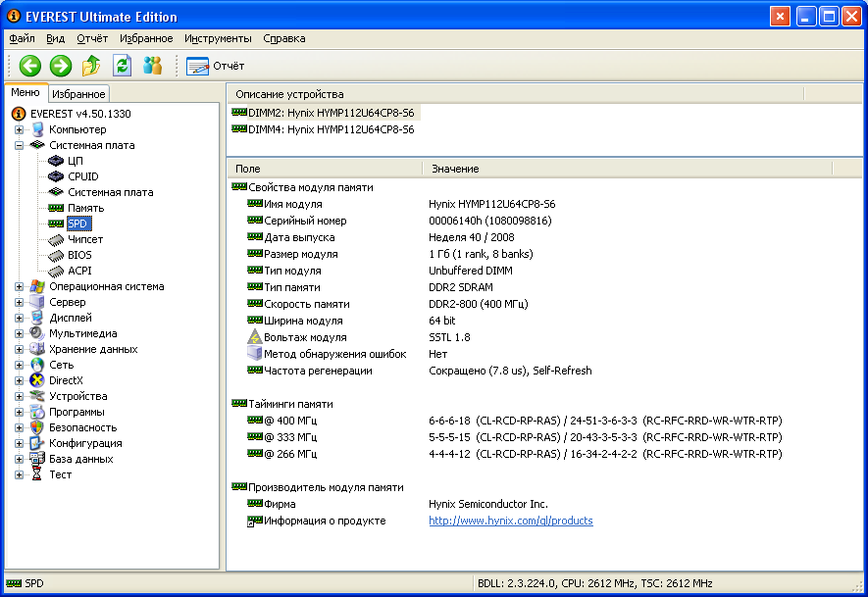The width and height of the screenshot is (868, 597).
Task: Collapse the Системная плата parent node
Action: 19,145
